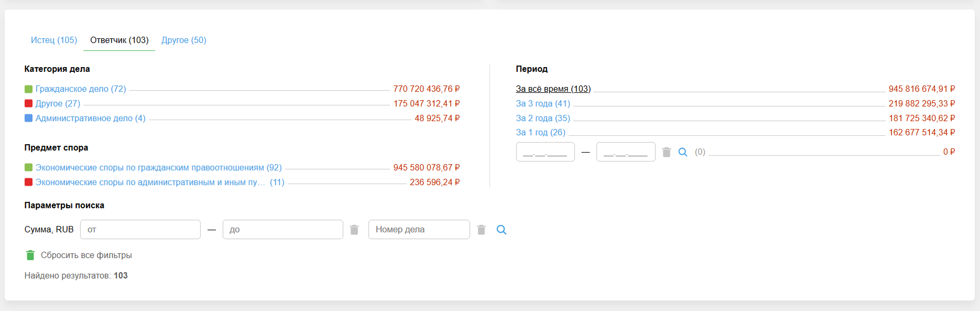Screen dimensions: 980x311
Task: Filter by Гражданское дело (72)
Action: click(x=81, y=89)
